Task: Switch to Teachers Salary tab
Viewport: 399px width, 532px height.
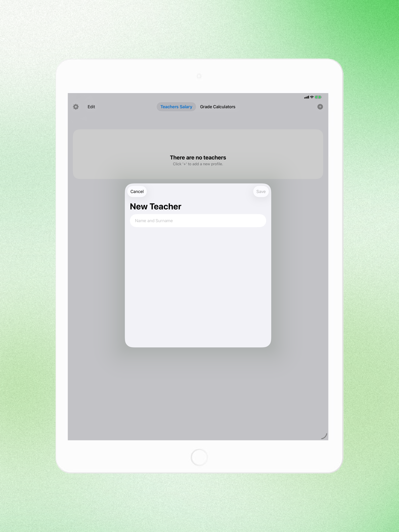Action: pyautogui.click(x=176, y=107)
